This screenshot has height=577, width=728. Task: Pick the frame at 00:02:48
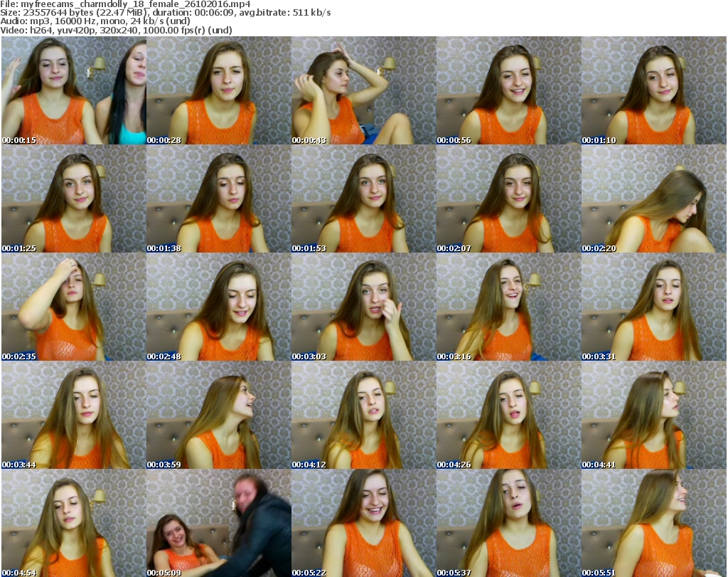click(219, 307)
